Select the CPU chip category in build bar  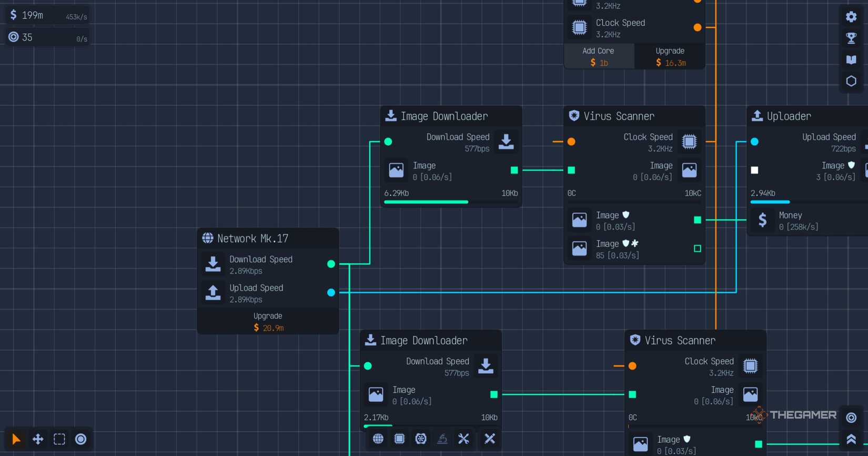coord(399,439)
